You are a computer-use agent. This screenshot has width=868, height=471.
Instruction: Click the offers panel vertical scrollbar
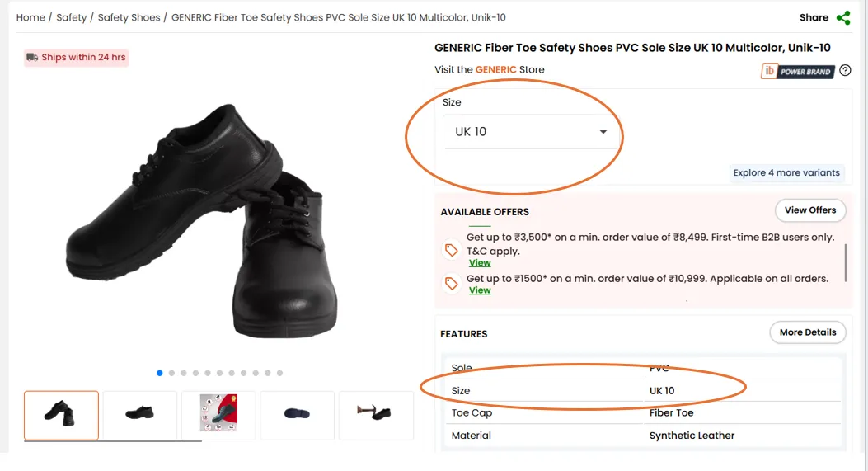click(x=846, y=262)
